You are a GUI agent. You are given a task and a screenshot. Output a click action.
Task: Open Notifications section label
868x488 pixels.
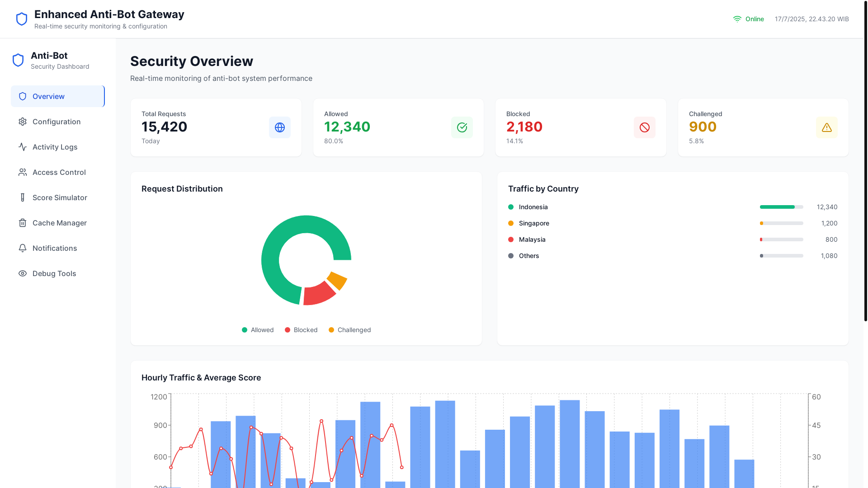point(55,248)
